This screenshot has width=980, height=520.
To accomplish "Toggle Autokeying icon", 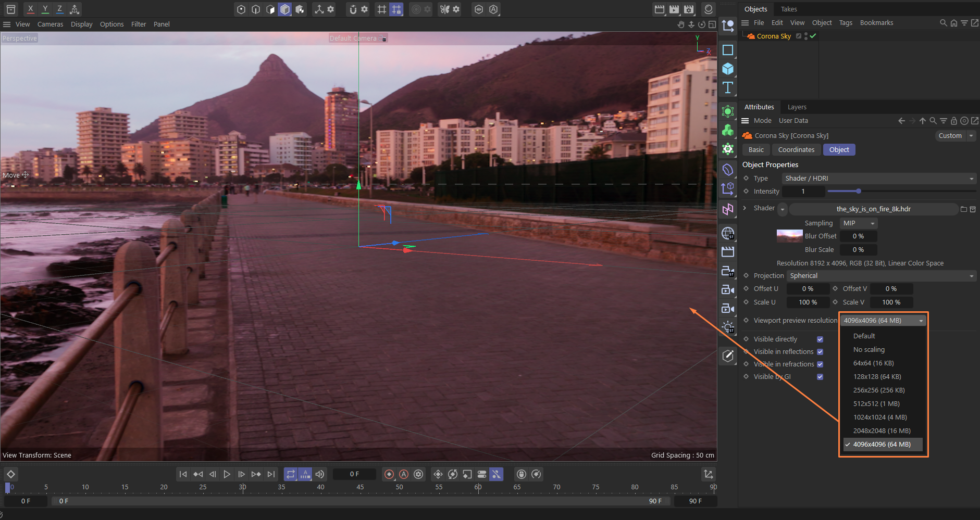I will point(404,474).
